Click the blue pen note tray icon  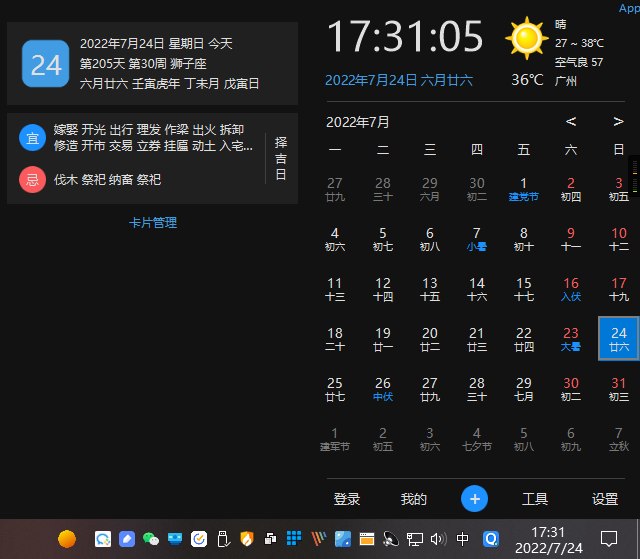point(127,539)
